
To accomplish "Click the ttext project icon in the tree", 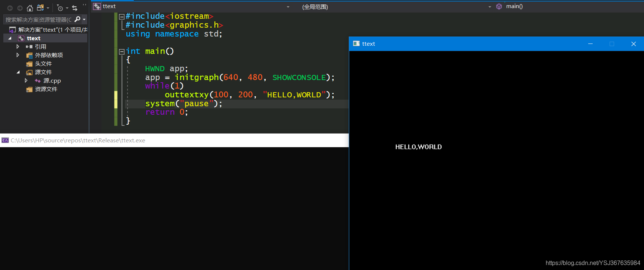I will [21, 38].
